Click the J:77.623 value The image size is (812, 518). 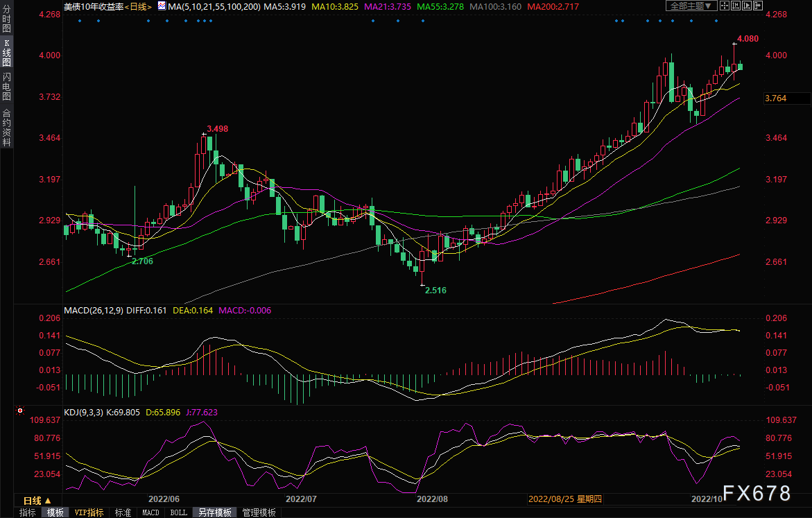point(202,413)
